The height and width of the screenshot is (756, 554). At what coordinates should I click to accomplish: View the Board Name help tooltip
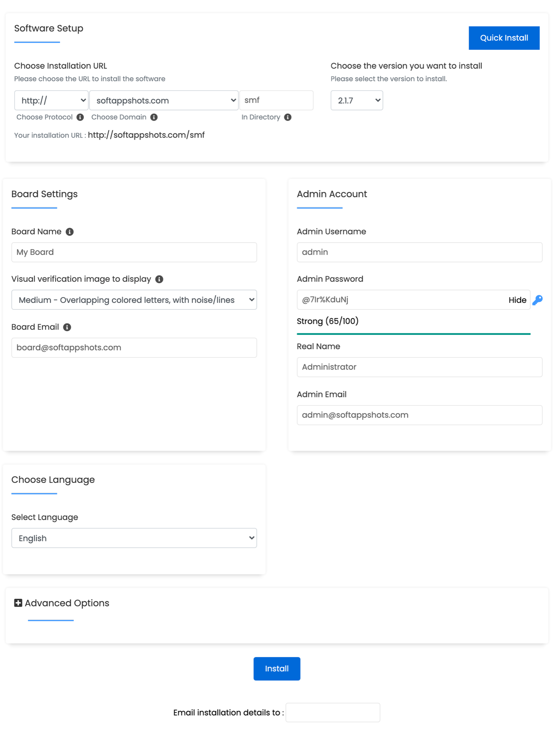tap(70, 232)
